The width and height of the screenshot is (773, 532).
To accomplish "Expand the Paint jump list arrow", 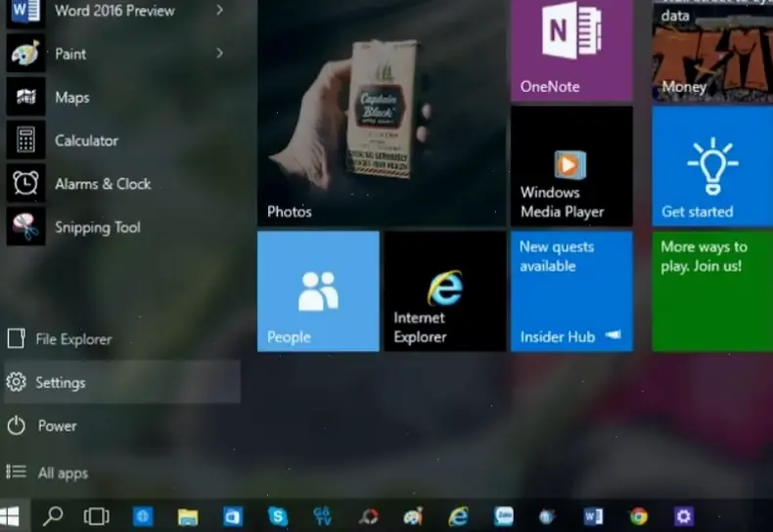I will (219, 54).
